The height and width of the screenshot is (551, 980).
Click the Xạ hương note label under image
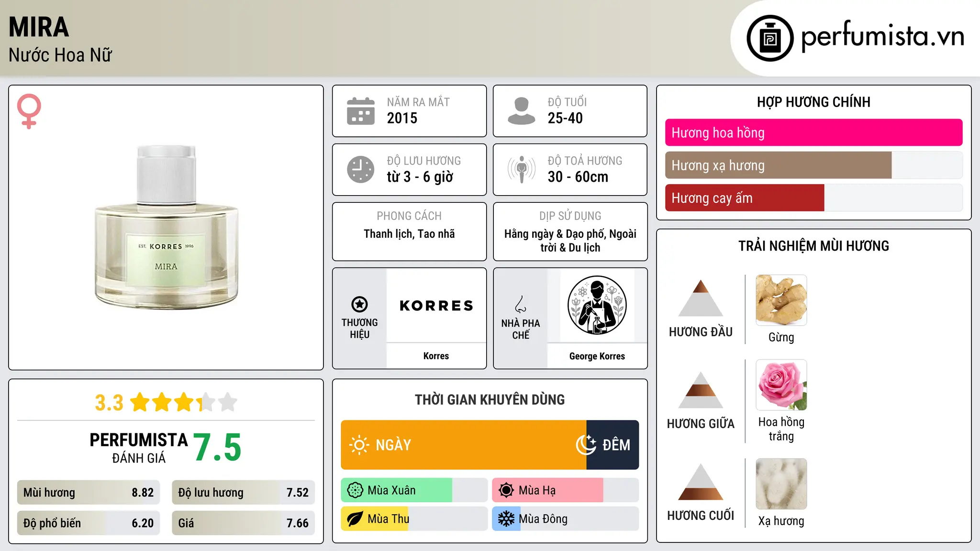[x=781, y=521]
